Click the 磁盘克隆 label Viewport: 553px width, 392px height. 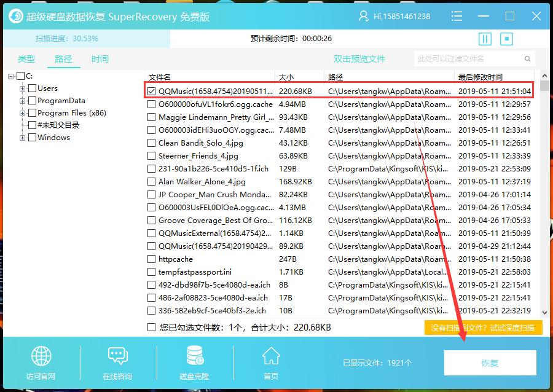pyautogui.click(x=195, y=377)
